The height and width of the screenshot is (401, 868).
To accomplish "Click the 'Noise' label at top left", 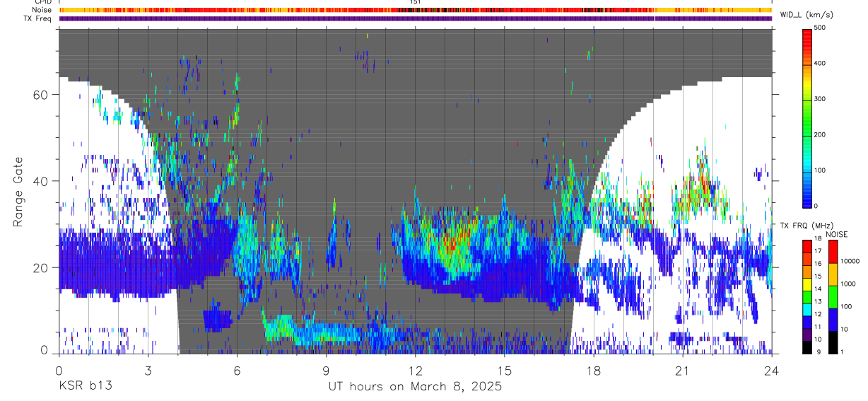I will tap(42, 10).
